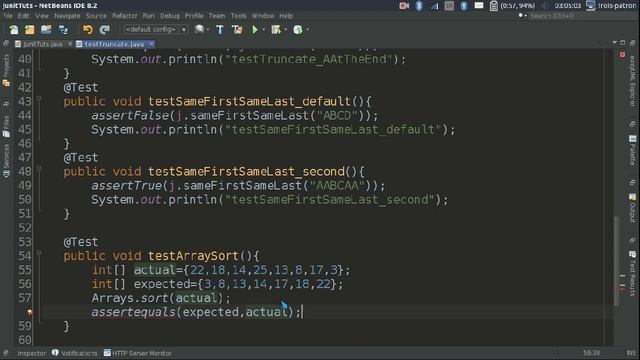
Task: Switch to the JunitTuts.java tab
Action: pyautogui.click(x=42, y=44)
